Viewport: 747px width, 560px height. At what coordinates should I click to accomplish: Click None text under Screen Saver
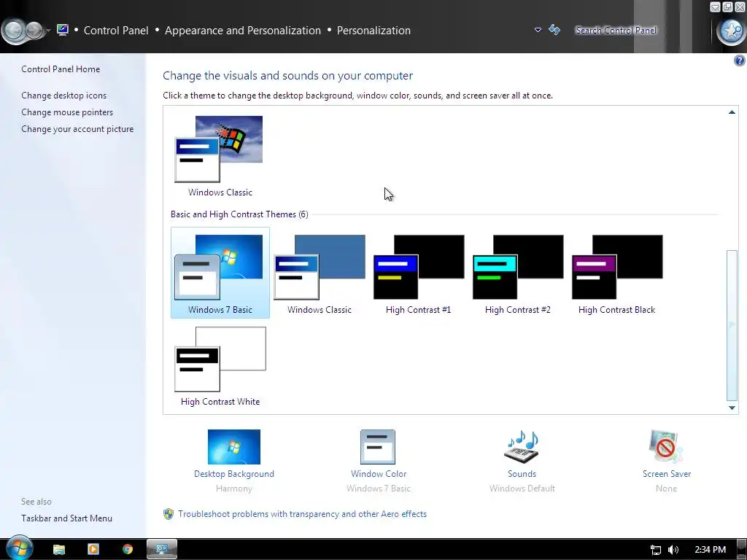tap(666, 488)
